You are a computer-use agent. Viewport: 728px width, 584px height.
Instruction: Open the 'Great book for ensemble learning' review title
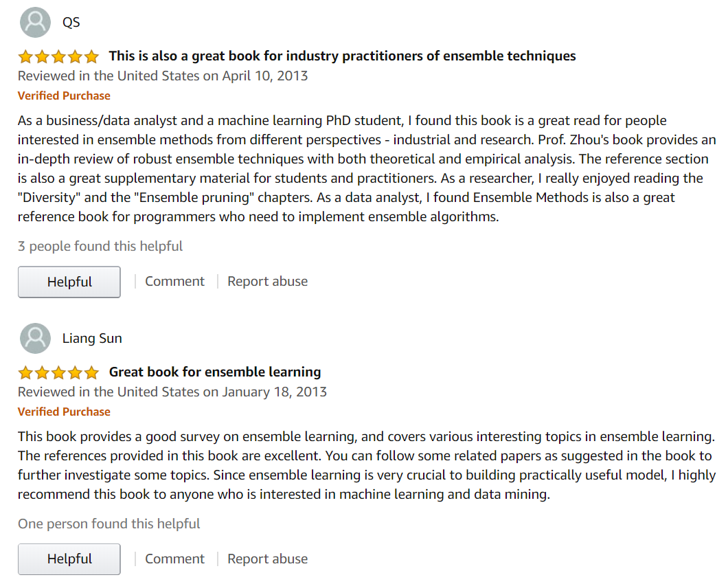(x=215, y=372)
